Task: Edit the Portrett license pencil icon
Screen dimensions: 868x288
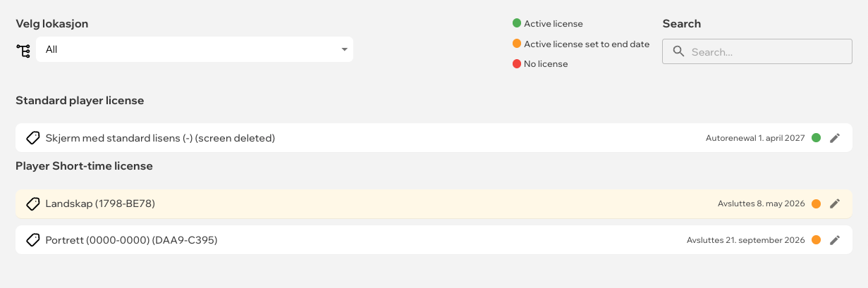Action: point(835,240)
